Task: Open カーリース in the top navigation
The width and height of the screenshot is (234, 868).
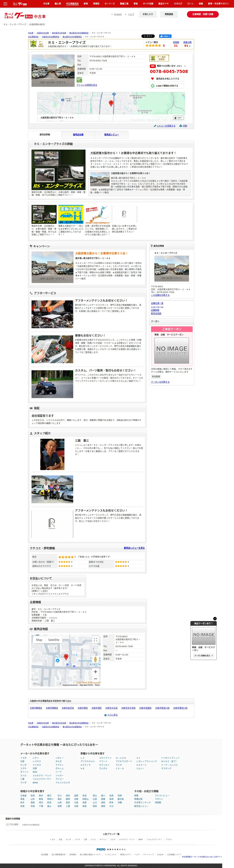Action: 110,4
